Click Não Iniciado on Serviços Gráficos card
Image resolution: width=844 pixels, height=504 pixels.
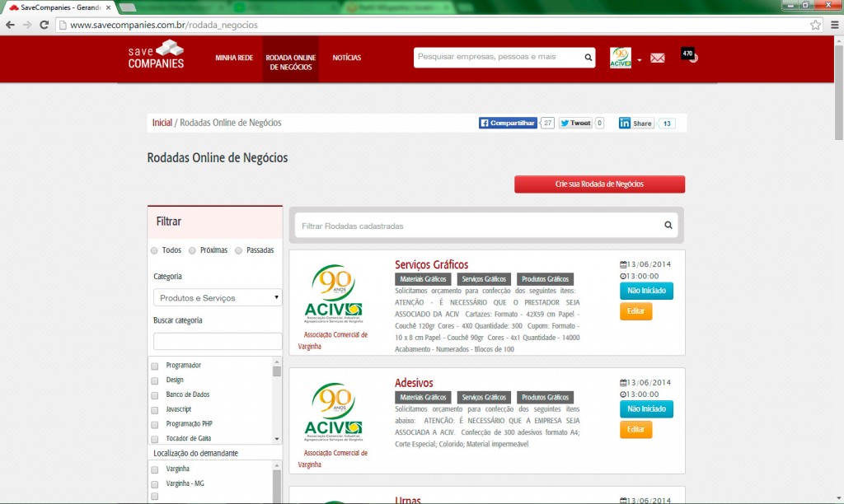646,291
